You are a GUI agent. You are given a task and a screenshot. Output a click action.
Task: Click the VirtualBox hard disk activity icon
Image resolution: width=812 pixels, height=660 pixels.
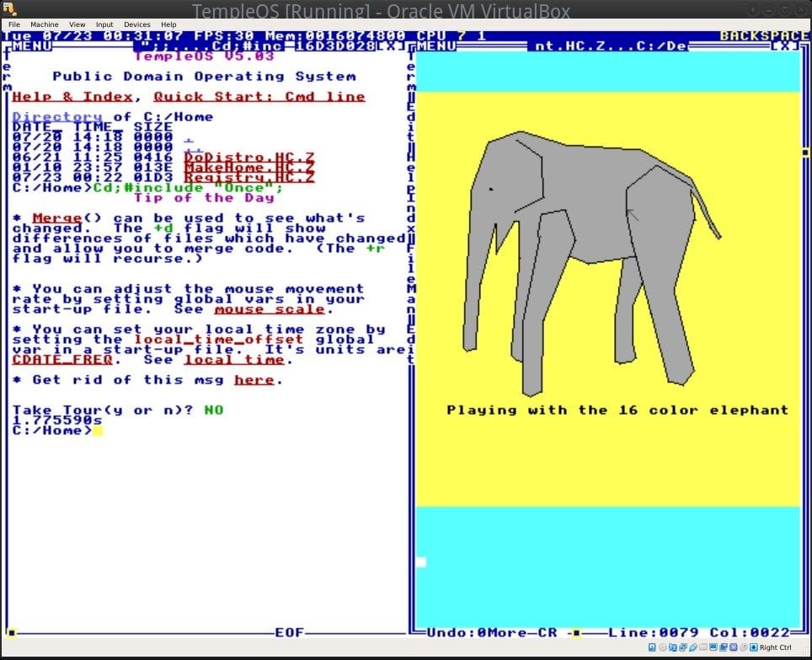(652, 647)
